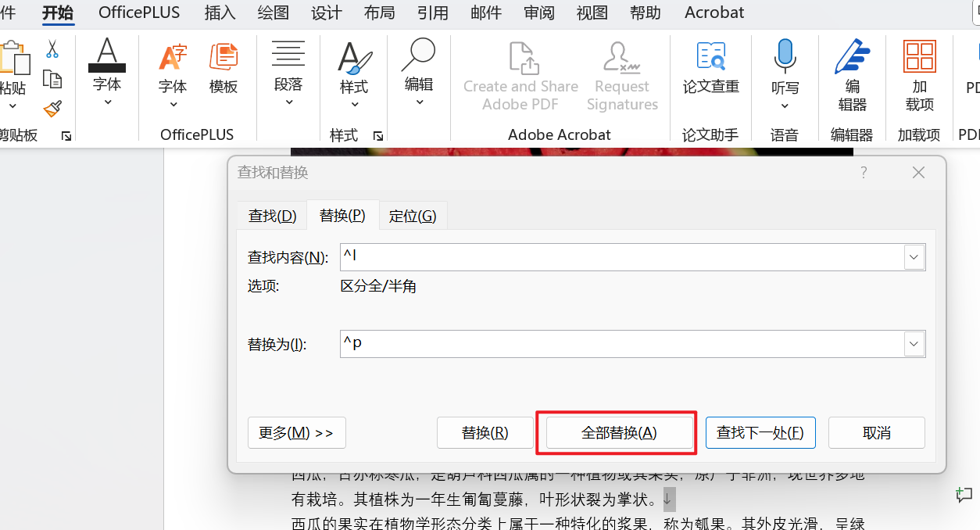Image resolution: width=980 pixels, height=530 pixels.
Task: Open the 段落 paragraph group icon
Action: (288, 54)
